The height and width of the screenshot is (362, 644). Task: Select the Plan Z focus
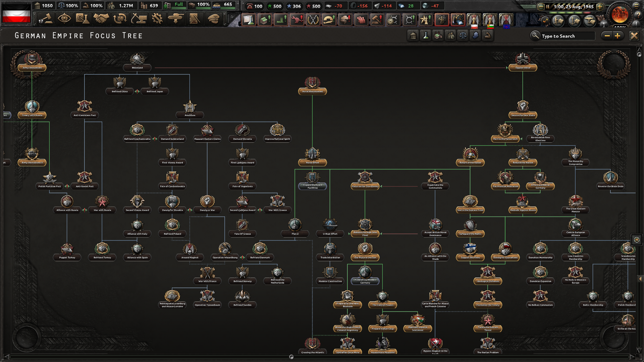(x=295, y=228)
